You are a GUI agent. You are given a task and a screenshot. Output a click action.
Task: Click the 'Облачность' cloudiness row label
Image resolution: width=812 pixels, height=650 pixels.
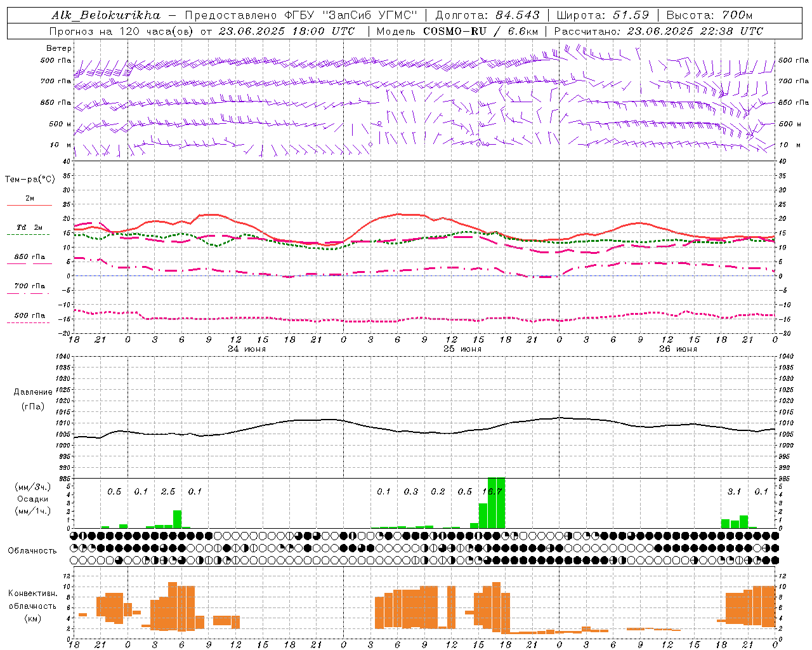click(32, 550)
